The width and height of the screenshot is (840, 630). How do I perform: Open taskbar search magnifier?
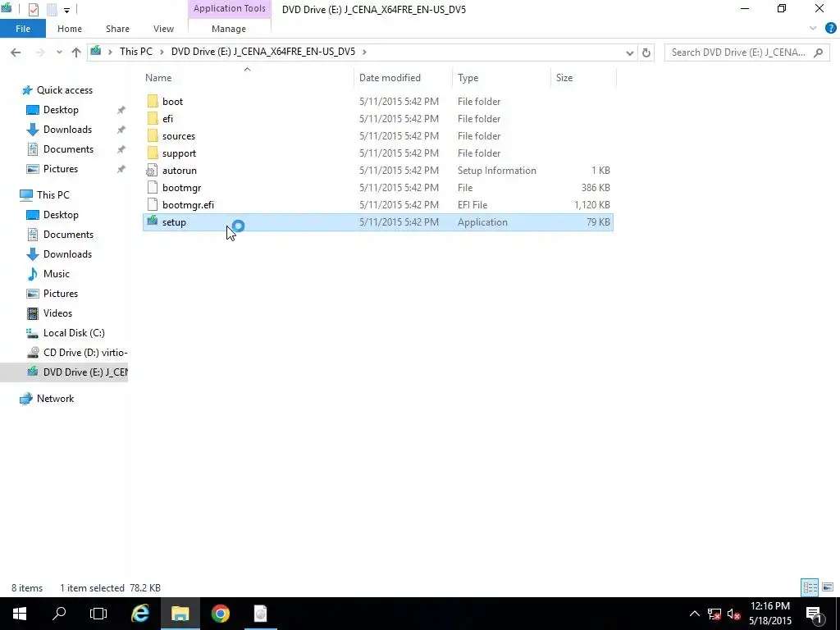point(59,614)
